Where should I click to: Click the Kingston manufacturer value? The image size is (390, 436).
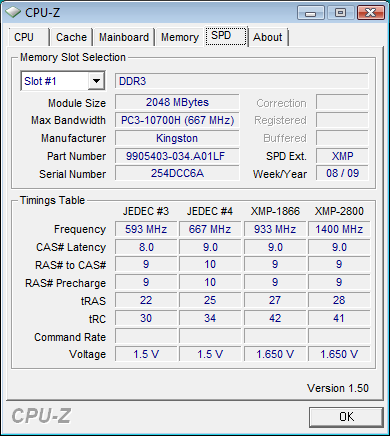[x=177, y=138]
